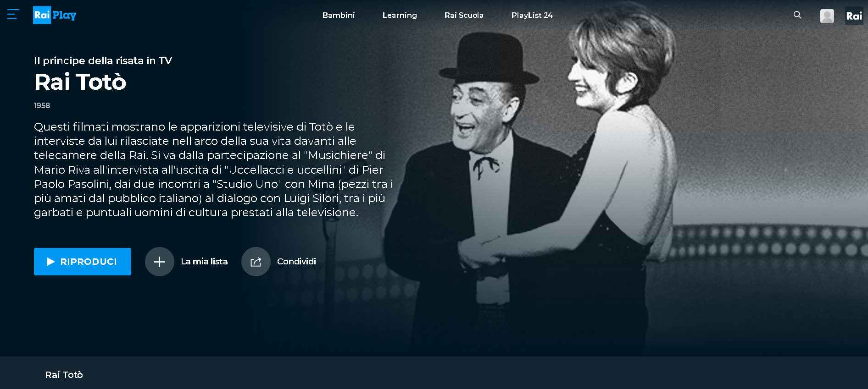The height and width of the screenshot is (389, 868).
Task: Click the La mia lista label
Action: 204,262
